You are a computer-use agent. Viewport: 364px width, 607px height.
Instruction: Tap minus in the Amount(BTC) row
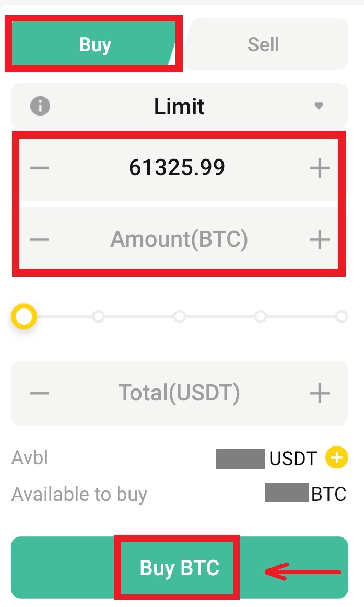40,239
